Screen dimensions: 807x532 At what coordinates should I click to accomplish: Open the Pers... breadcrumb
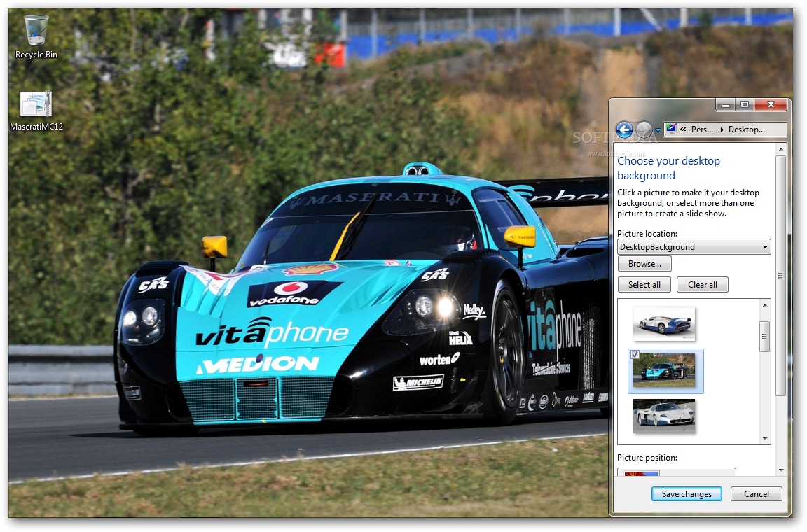tap(702, 129)
